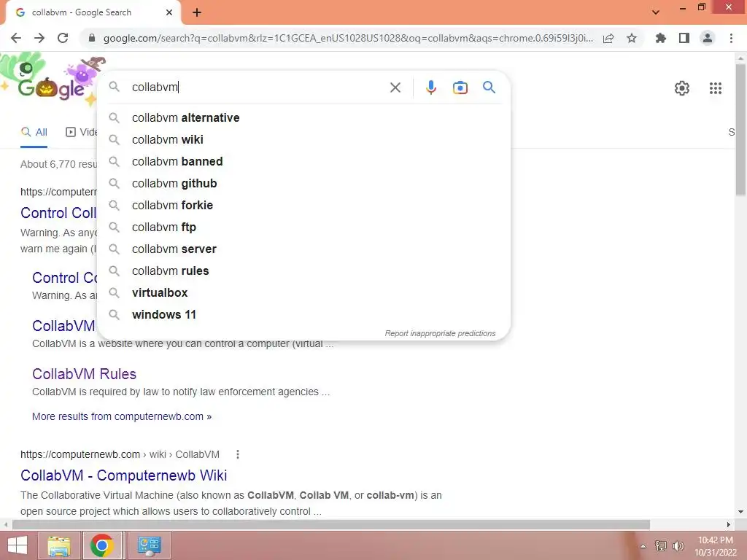This screenshot has width=747, height=560.
Task: Open the Windows Start menu
Action: coord(18,545)
